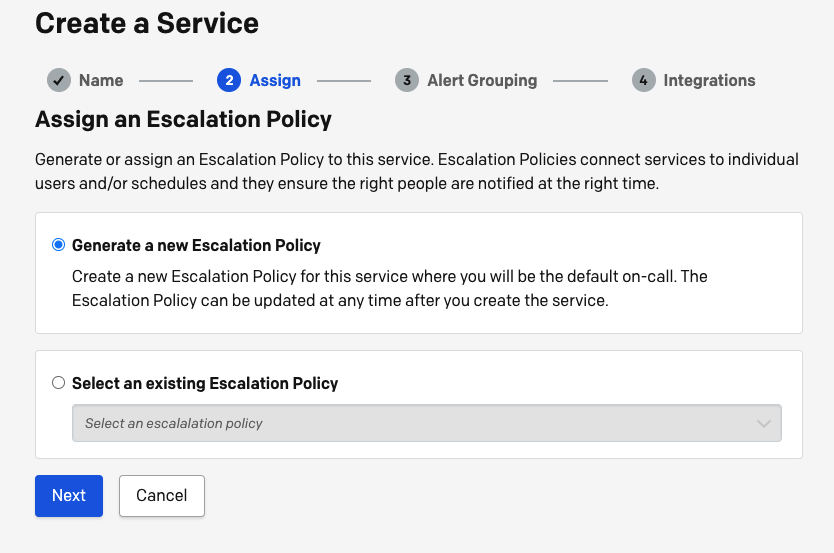Click the number 4 circle icon

(x=643, y=80)
